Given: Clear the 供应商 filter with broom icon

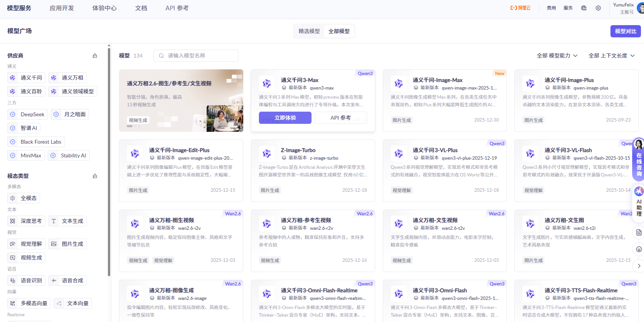Looking at the screenshot, I should pyautogui.click(x=95, y=56).
